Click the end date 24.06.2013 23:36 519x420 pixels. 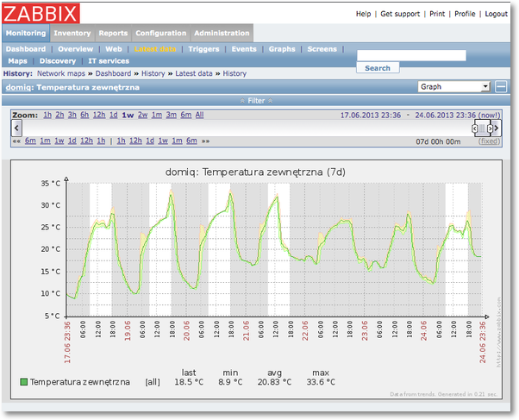[445, 116]
